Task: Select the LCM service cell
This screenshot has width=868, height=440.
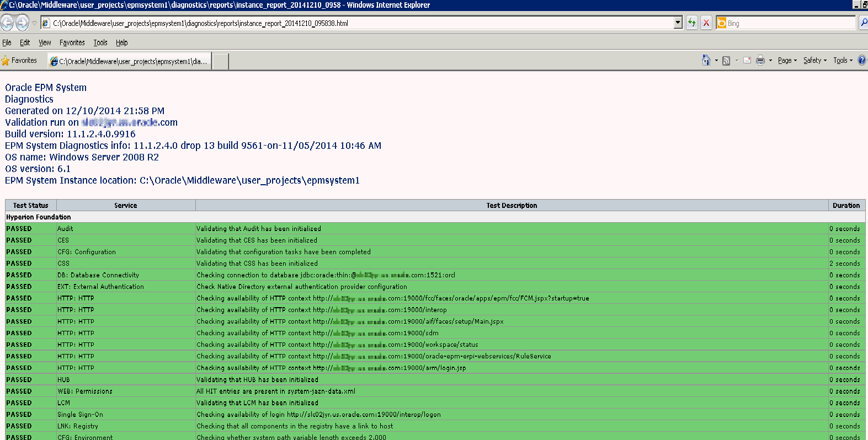Action: (126, 403)
